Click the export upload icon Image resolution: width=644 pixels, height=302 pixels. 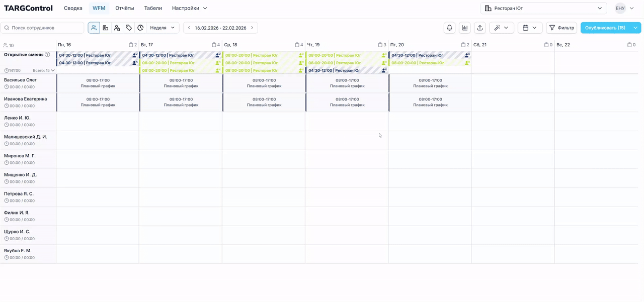(x=480, y=28)
